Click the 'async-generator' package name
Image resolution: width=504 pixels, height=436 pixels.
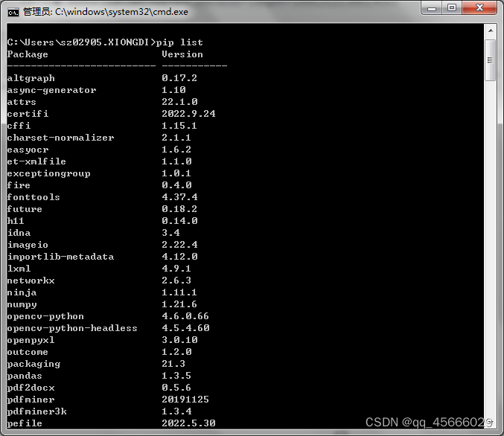pyautogui.click(x=51, y=90)
